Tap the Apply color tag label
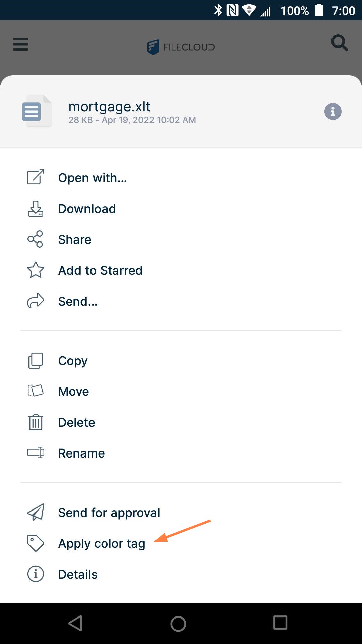This screenshot has width=362, height=644. [102, 543]
